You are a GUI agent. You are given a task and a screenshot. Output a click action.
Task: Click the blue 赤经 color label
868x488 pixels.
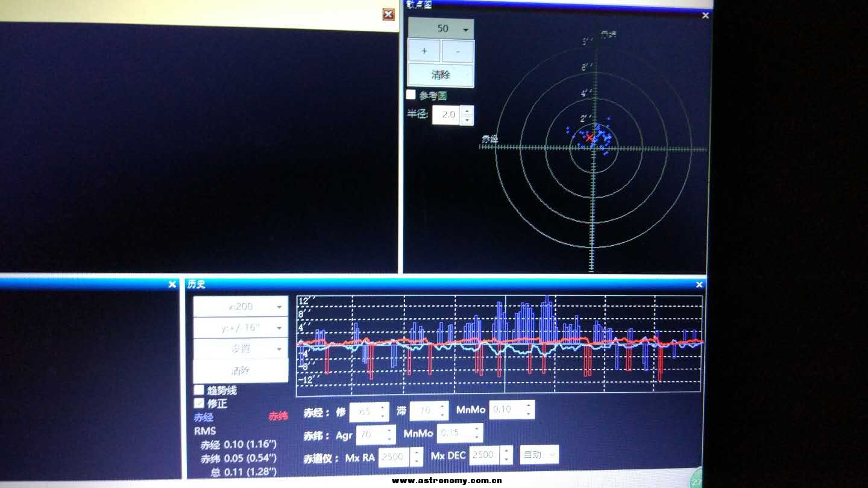pos(203,417)
